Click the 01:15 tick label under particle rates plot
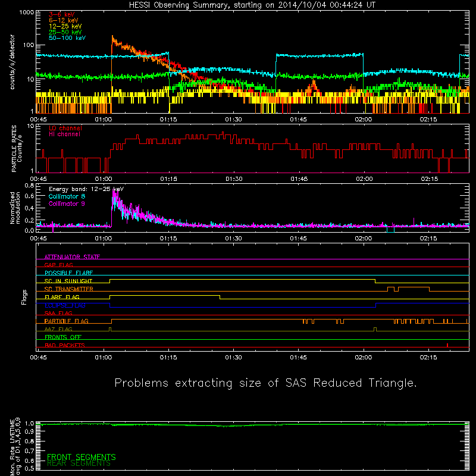Image resolution: width=476 pixels, height=476 pixels. (168, 179)
